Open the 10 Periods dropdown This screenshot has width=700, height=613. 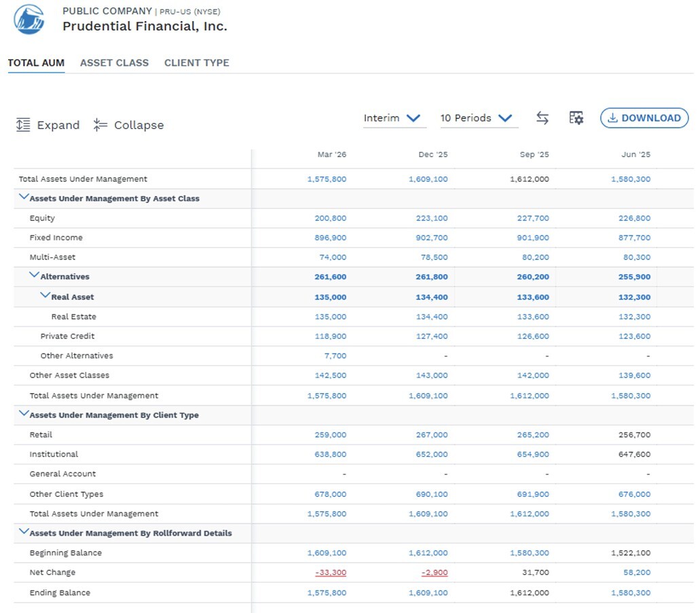click(x=479, y=118)
